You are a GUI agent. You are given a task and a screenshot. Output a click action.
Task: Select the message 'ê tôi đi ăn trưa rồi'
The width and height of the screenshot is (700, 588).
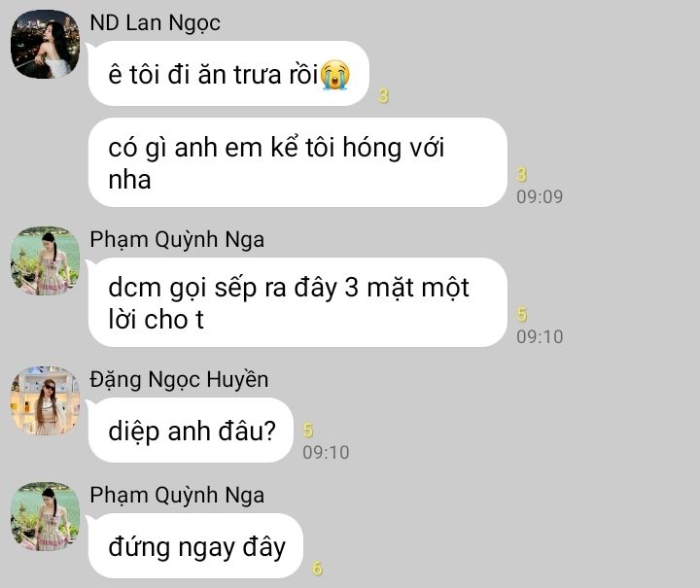[x=228, y=74]
